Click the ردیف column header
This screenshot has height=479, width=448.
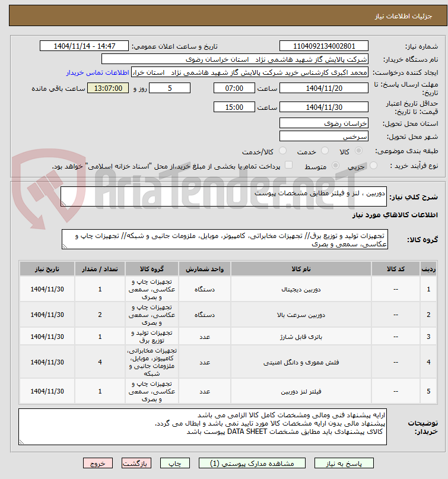click(428, 269)
